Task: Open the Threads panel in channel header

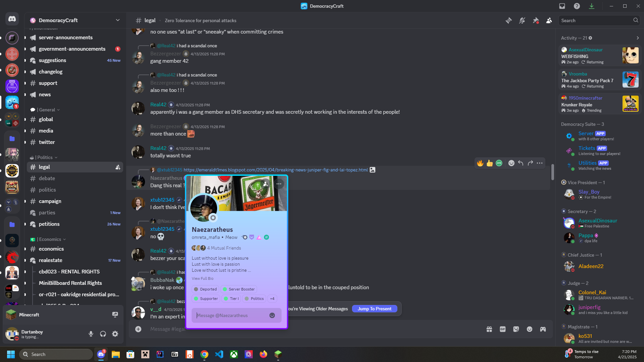Action: click(509, 20)
